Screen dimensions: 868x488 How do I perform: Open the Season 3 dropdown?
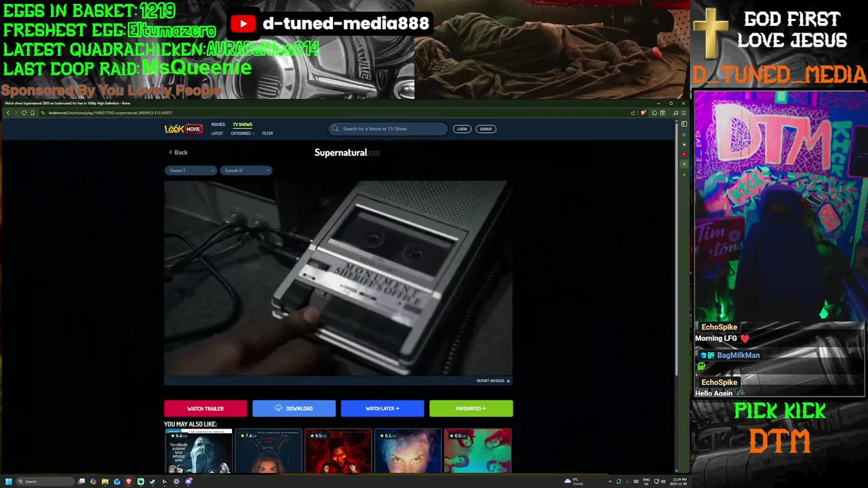coord(191,171)
